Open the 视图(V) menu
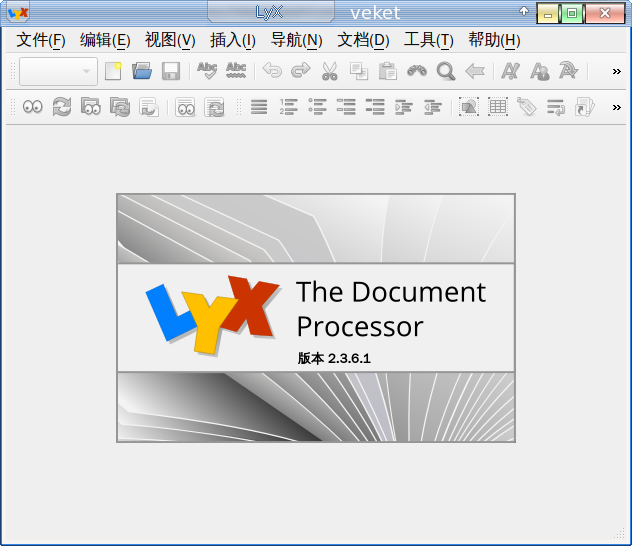 170,40
